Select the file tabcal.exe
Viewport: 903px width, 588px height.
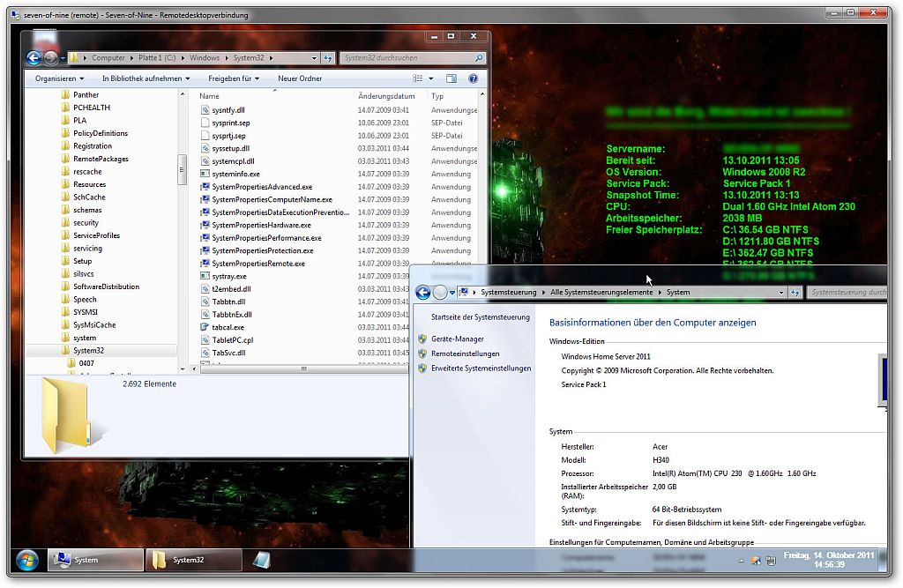[228, 327]
